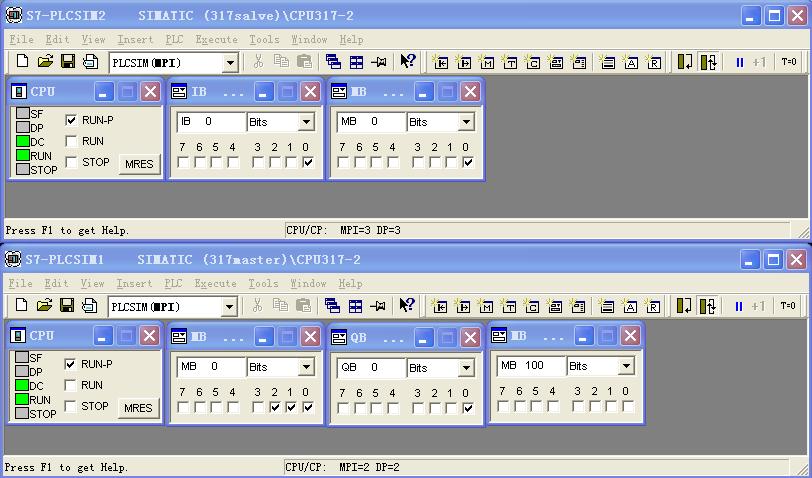The width and height of the screenshot is (812, 478).
Task: Check STOP mode in PLCSIM2 CPU panel
Action: click(x=71, y=162)
